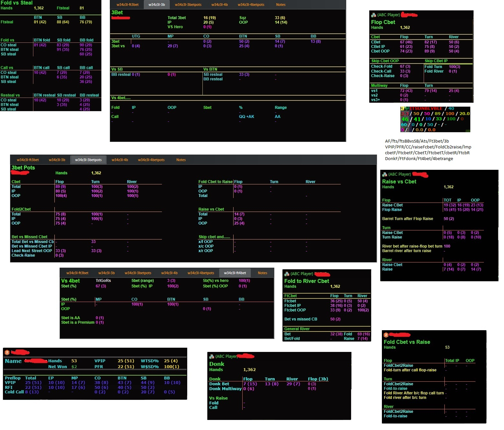
Task: Switch to w34z3l-3betpots tab in 3Bet panel
Action: [x=188, y=5]
